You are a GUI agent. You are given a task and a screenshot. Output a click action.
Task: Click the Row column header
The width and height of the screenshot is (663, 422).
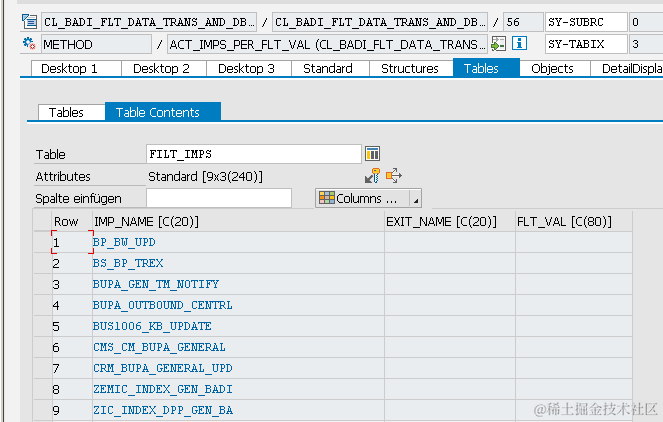coord(72,222)
